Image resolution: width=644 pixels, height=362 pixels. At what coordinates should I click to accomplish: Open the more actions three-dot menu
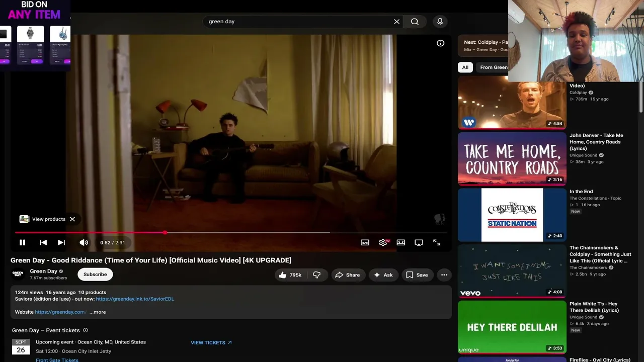coord(444,275)
